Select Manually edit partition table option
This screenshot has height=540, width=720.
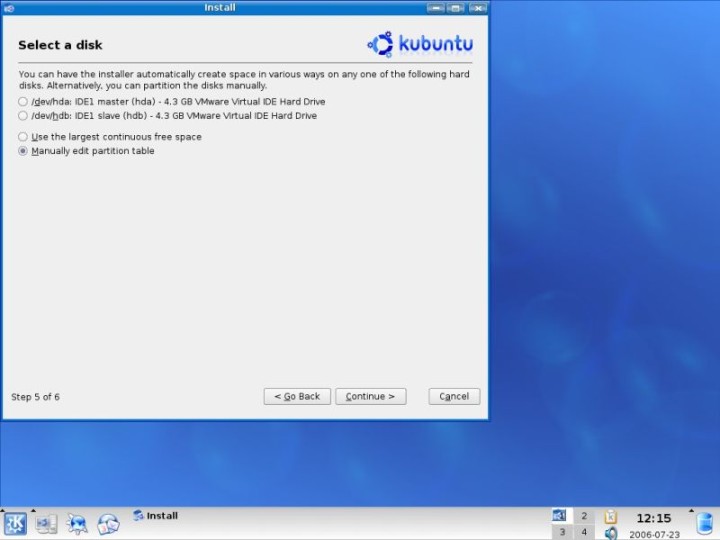[86, 151]
